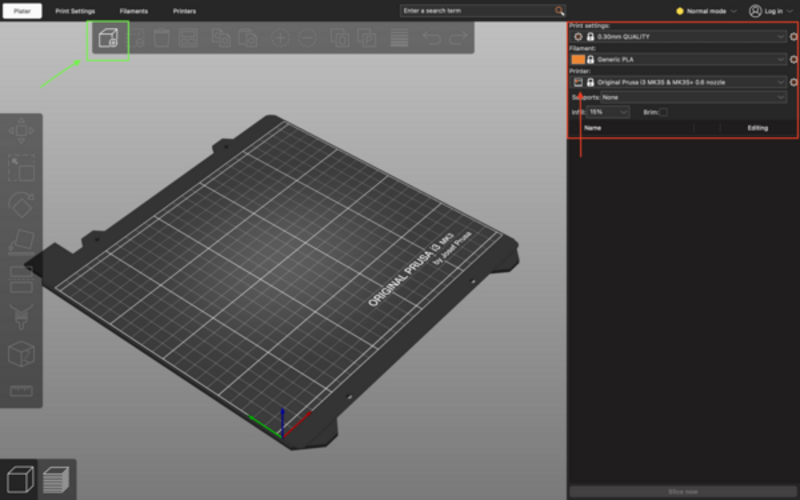Click the Log in link
Image resolution: width=800 pixels, height=500 pixels.
point(773,11)
